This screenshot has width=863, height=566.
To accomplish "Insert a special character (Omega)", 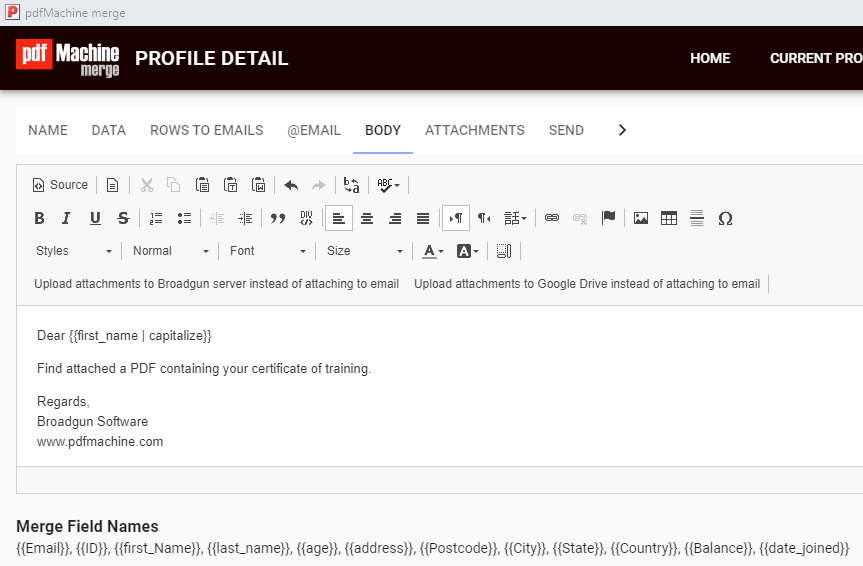I will tap(725, 218).
